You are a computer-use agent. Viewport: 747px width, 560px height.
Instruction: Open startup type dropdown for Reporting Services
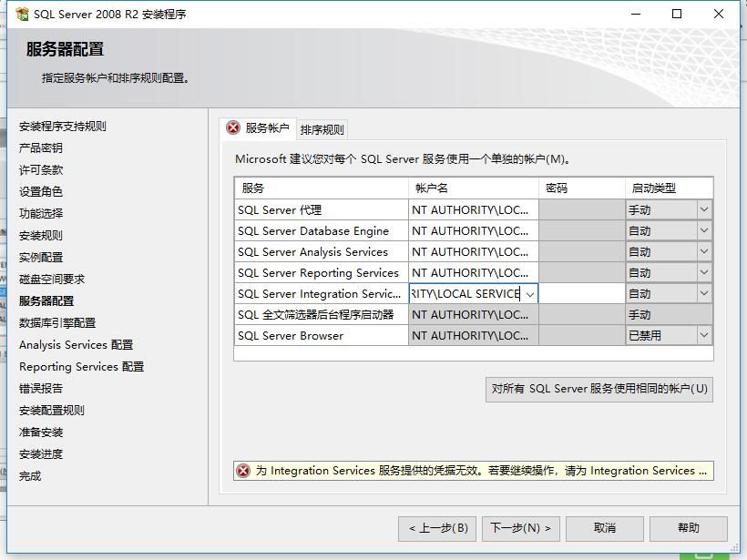tap(703, 272)
